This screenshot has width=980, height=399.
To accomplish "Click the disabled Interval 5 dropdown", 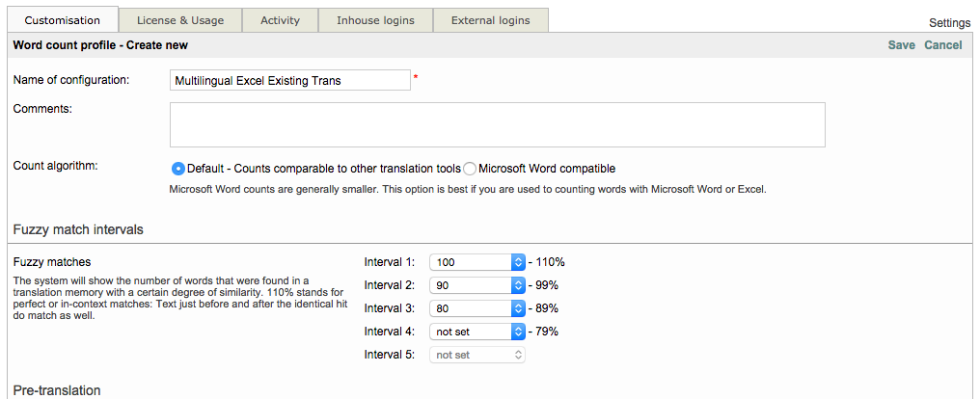I will [476, 355].
